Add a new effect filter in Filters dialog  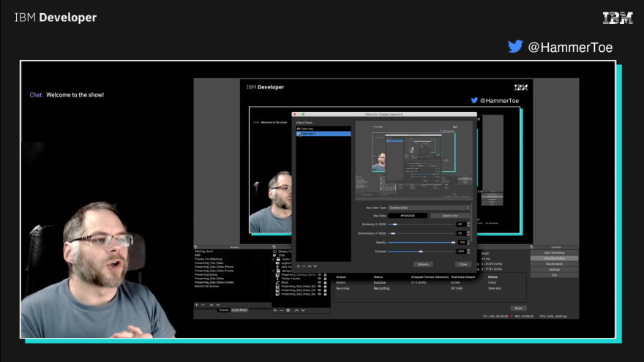click(298, 266)
